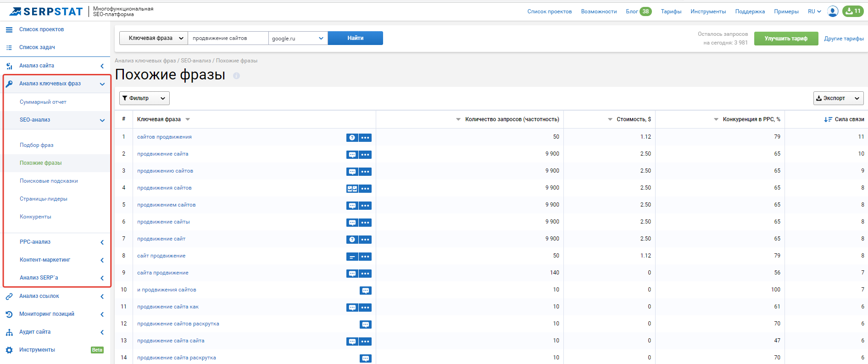Open three-dots menu for продвижению сайтов
Screen dimensions: 868x364
[x=365, y=172]
